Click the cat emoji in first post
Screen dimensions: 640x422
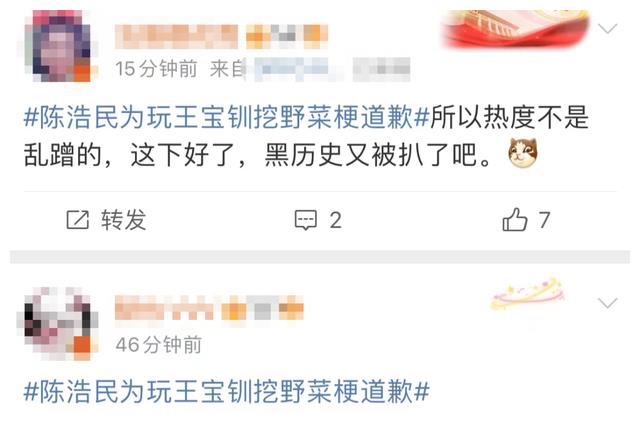point(523,153)
